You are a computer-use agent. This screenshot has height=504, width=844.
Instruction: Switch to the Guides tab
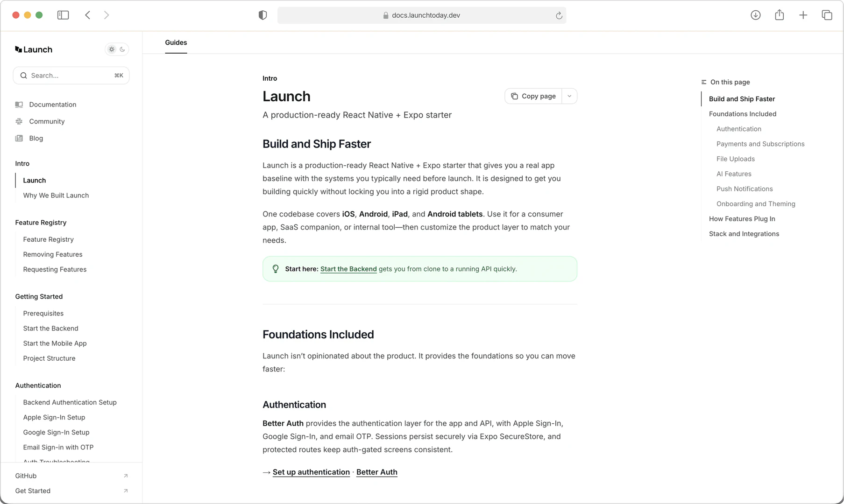point(176,42)
